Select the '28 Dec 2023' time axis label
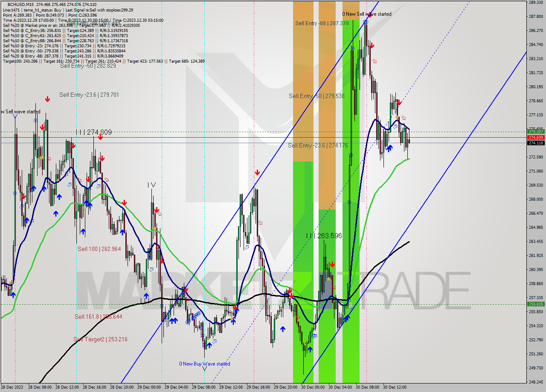The width and height of the screenshot is (546, 392). (x=12, y=388)
